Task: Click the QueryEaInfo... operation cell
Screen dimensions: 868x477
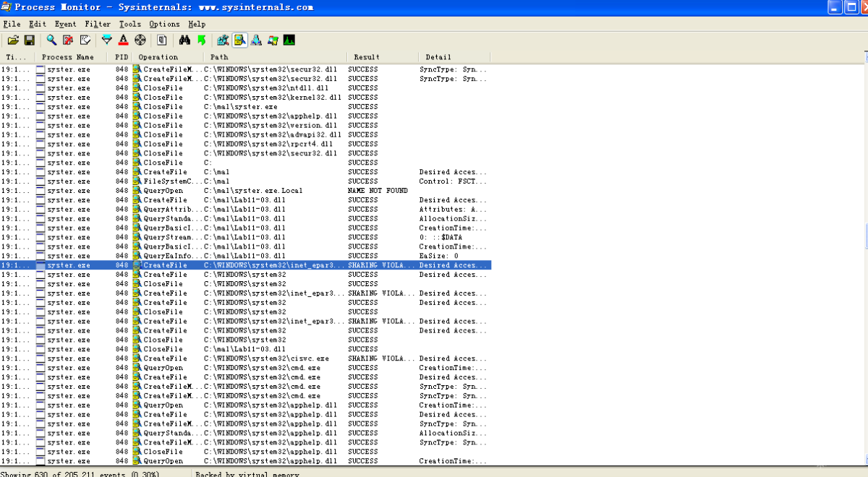Action: (x=169, y=256)
